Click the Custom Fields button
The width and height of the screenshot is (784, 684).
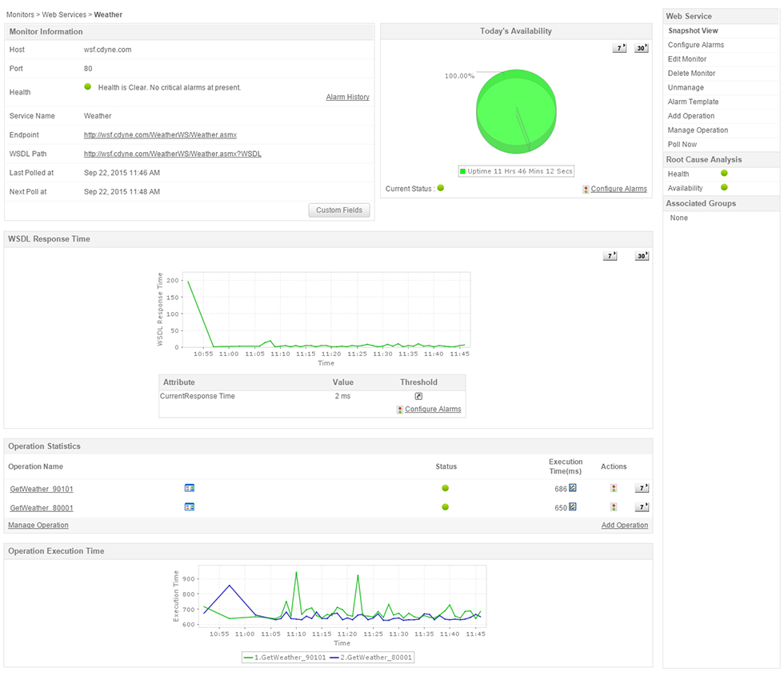(x=338, y=210)
